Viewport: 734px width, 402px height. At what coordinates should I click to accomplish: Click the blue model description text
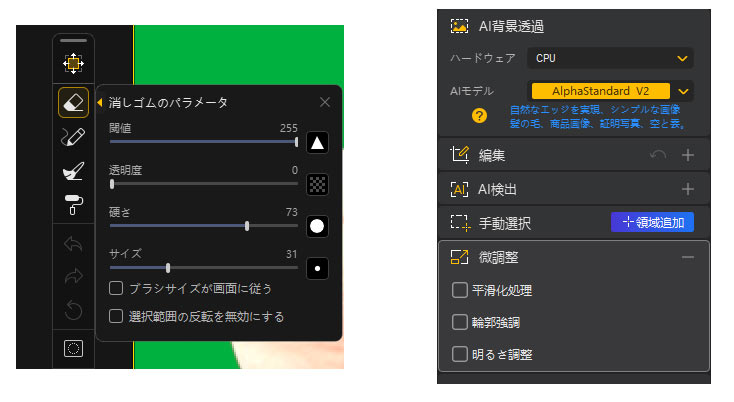tap(598, 117)
